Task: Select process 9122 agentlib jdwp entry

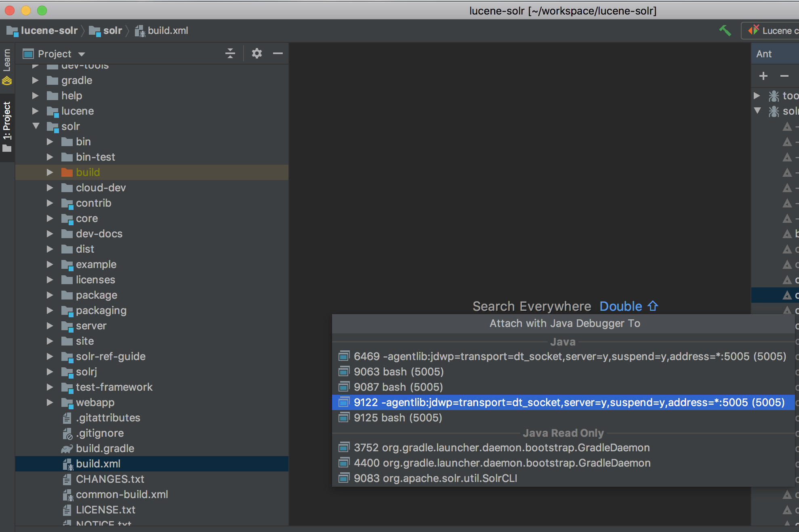Action: pyautogui.click(x=563, y=402)
